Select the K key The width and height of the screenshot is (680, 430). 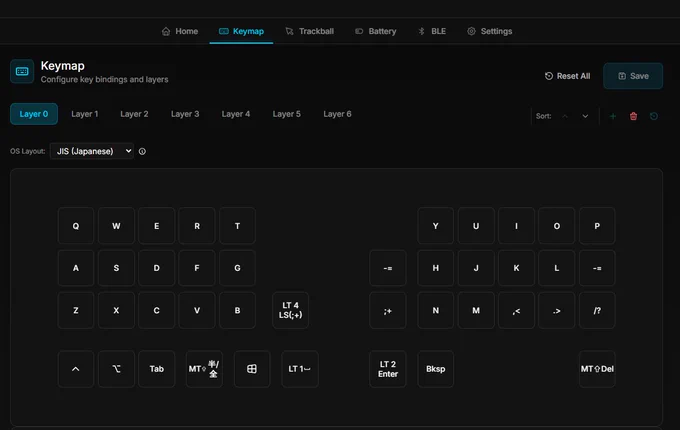click(x=516, y=268)
